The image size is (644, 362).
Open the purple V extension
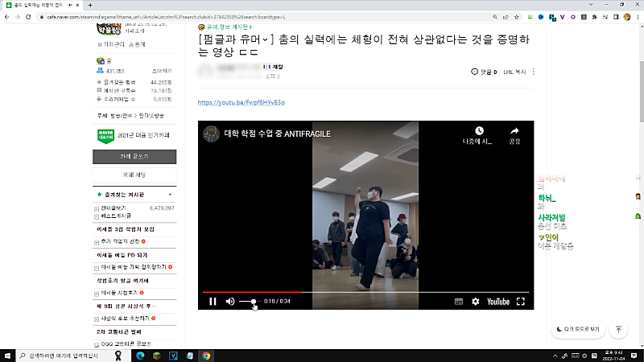coord(562,17)
